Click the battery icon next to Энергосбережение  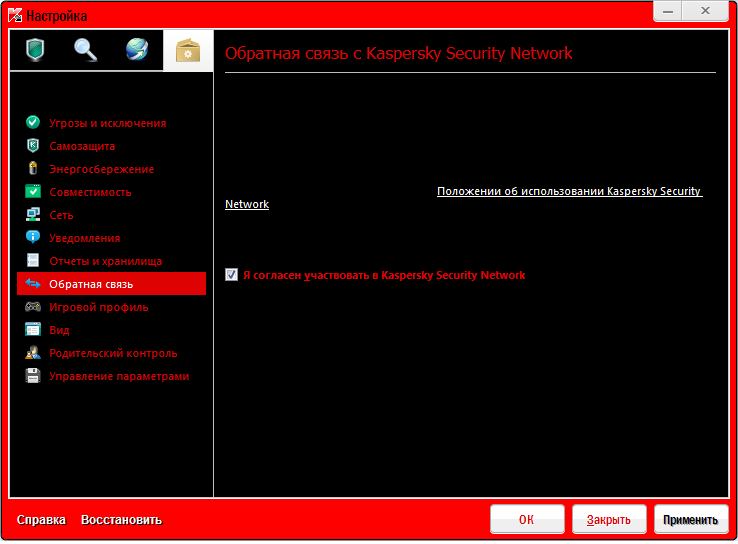click(x=33, y=168)
